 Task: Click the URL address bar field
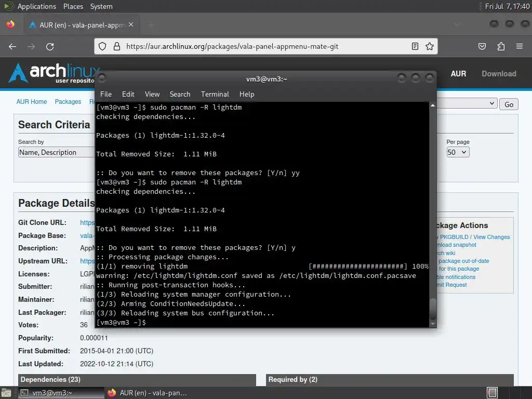click(265, 46)
